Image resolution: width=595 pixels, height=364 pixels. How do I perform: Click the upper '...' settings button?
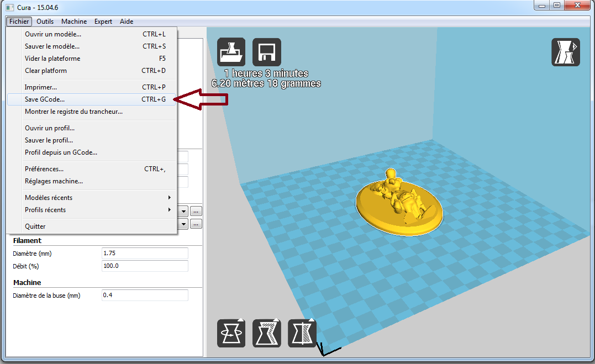point(196,212)
